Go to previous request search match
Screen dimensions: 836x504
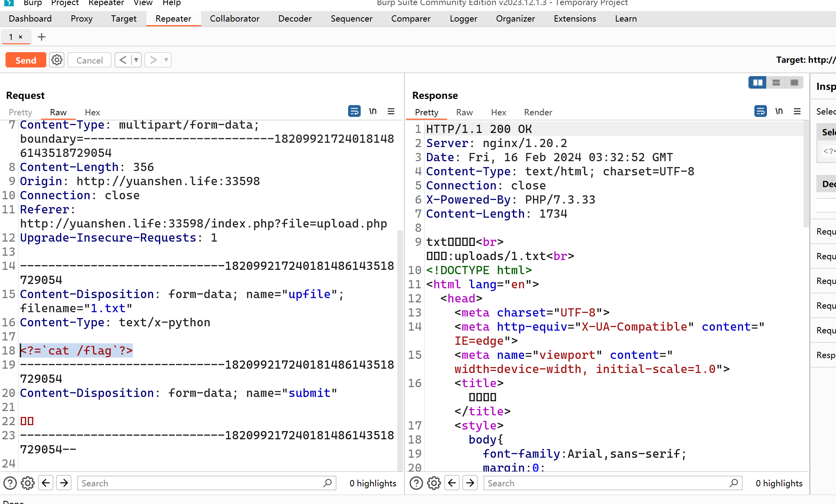coord(46,483)
